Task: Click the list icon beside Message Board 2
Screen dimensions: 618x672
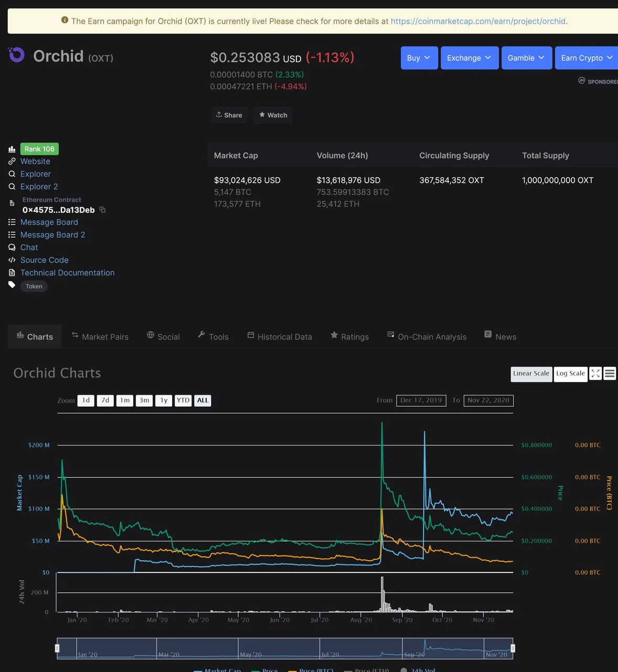Action: click(12, 235)
